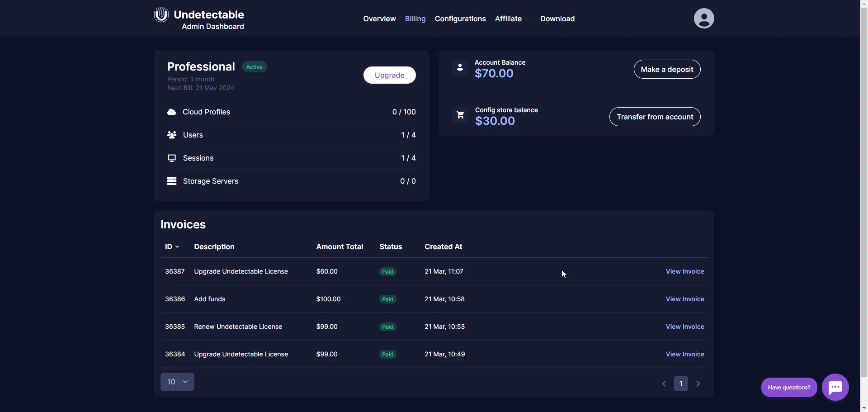Open the Billing tab

pyautogui.click(x=415, y=19)
